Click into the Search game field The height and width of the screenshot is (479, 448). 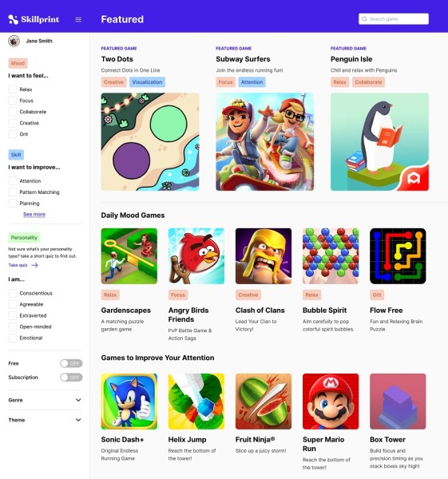[x=394, y=19]
